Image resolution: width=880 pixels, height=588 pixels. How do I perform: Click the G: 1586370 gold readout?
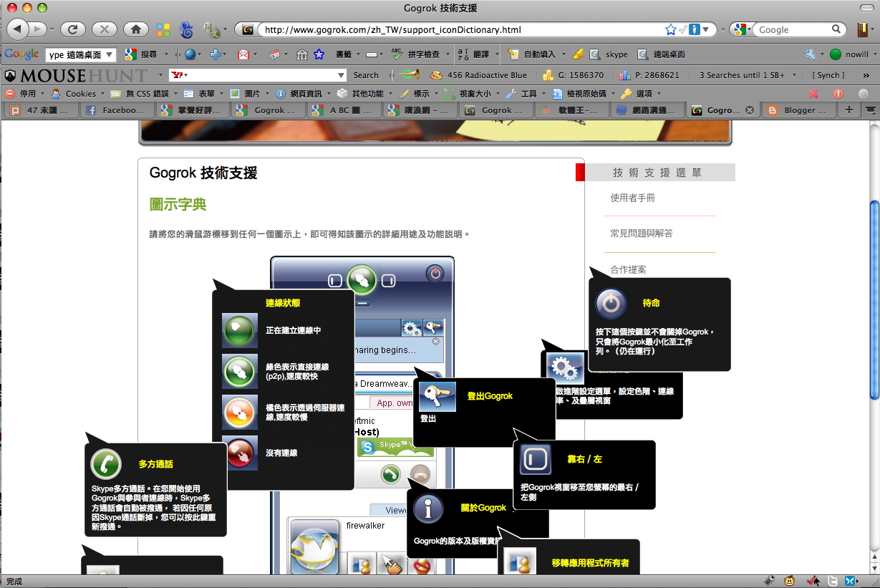[x=573, y=74]
